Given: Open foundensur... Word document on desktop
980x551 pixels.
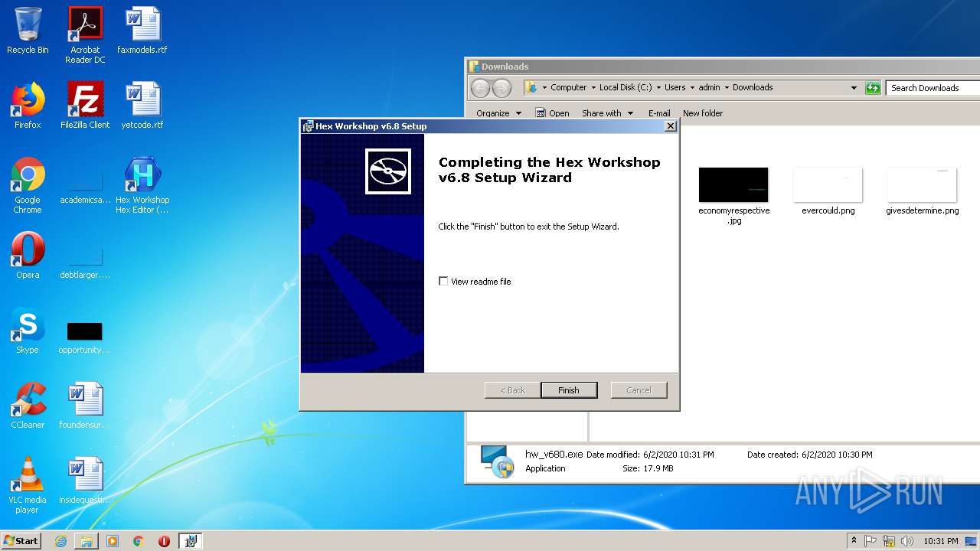Looking at the screenshot, I should click(x=85, y=406).
